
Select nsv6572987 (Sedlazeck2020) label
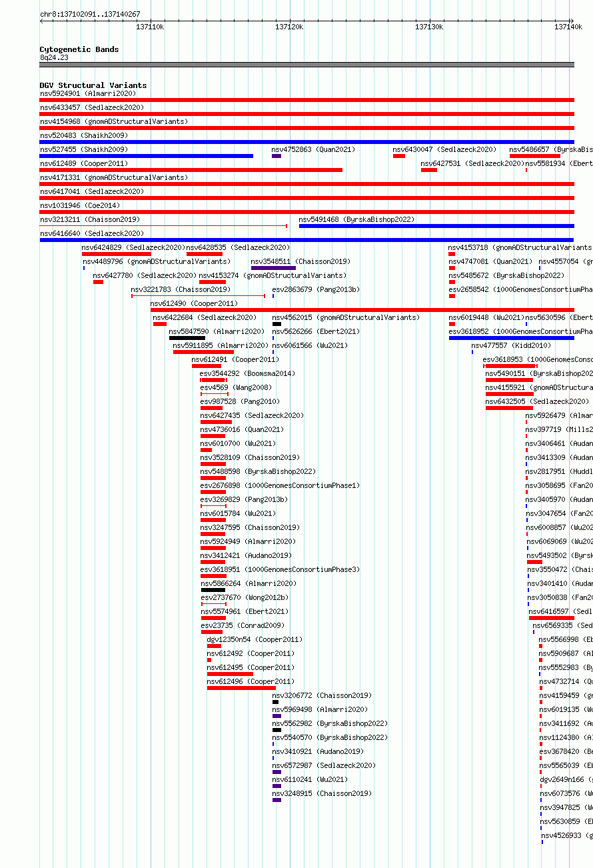point(324,765)
